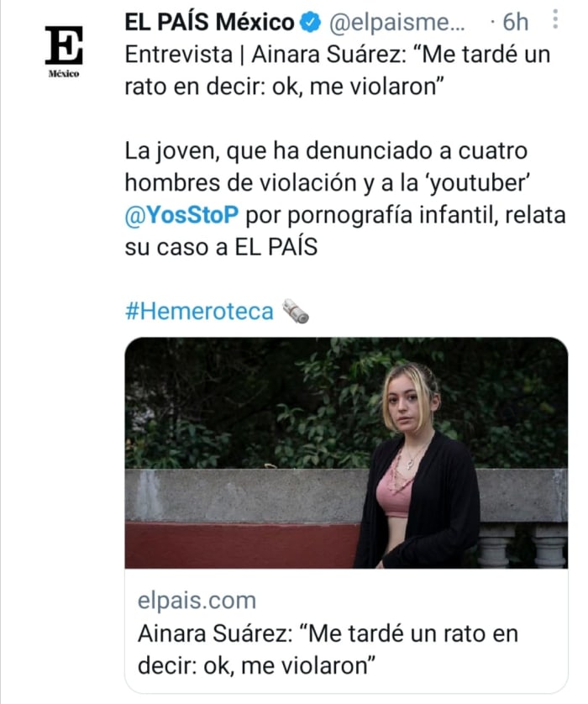Open the @elpaisme... handle
The width and height of the screenshot is (588, 704).
(397, 22)
